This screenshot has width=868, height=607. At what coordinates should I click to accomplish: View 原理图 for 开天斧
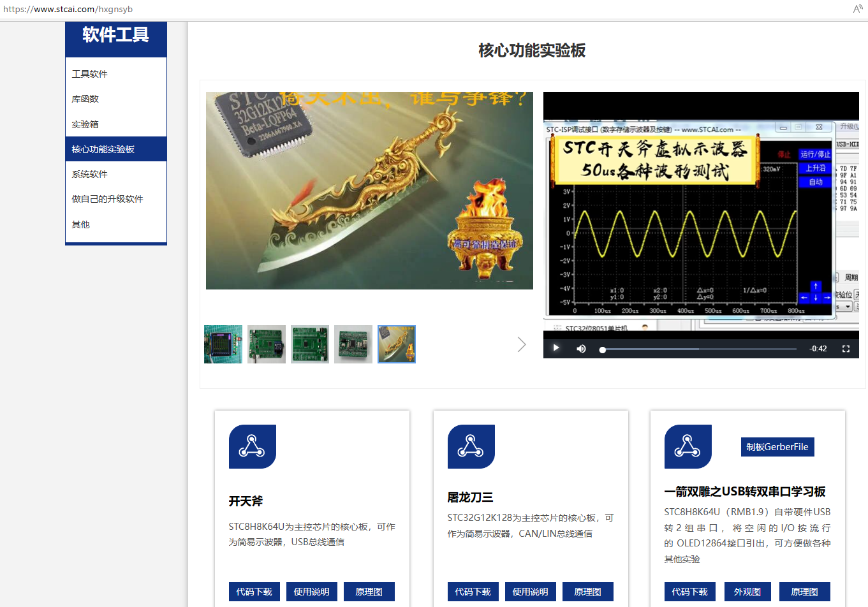click(369, 592)
